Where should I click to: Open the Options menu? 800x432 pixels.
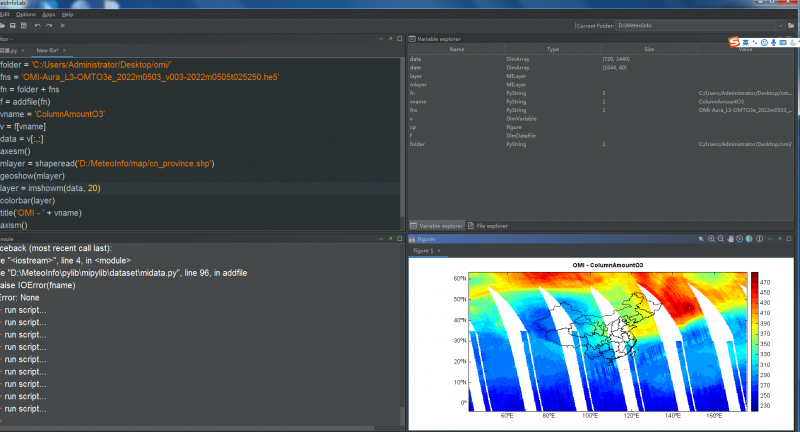pyautogui.click(x=26, y=15)
